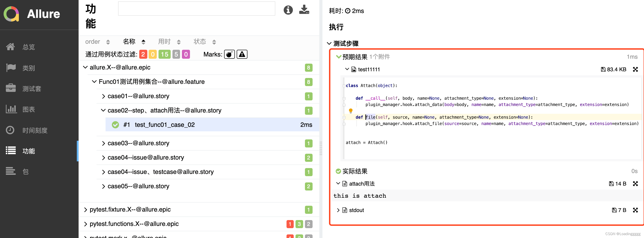644x238 pixels.
Task: Collapse the 预期结果 step
Action: click(x=338, y=57)
